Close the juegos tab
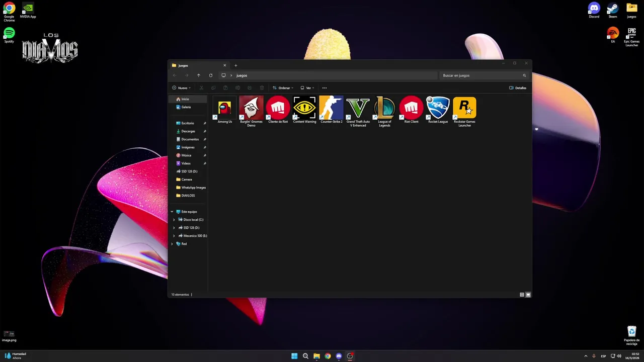This screenshot has height=362, width=644. tap(224, 65)
